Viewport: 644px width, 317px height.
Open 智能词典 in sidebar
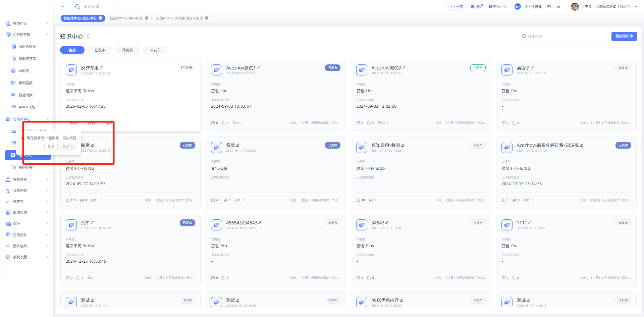(25, 95)
